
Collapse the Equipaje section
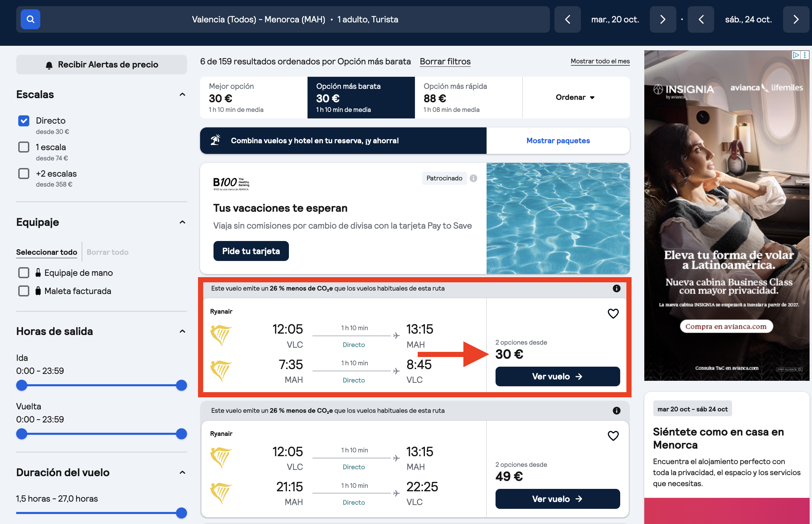click(x=183, y=222)
